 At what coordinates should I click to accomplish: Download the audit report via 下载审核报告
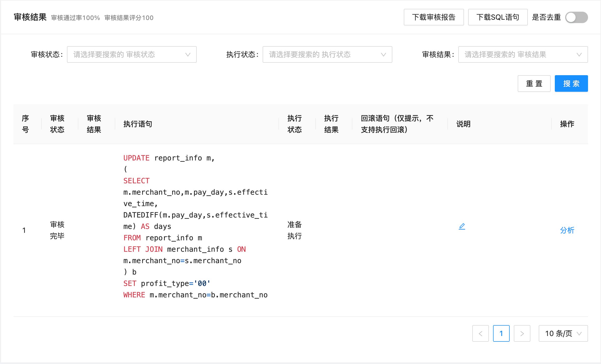[x=434, y=17]
